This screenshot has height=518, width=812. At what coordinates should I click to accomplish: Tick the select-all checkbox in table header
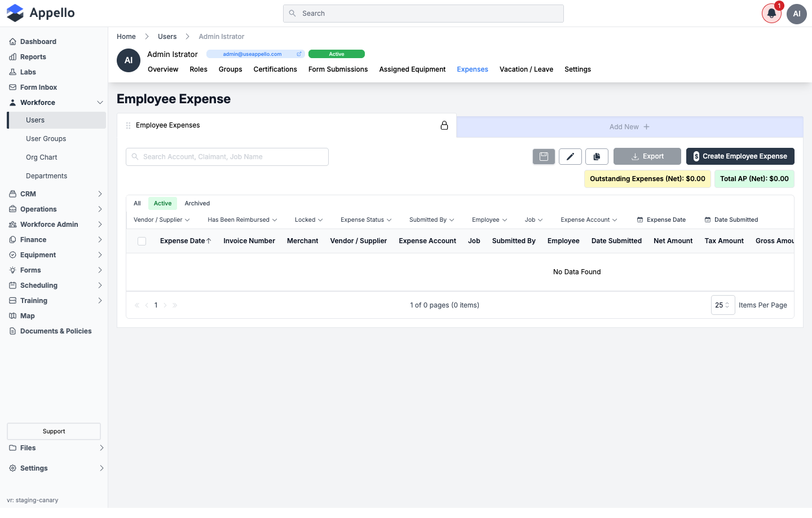point(142,242)
